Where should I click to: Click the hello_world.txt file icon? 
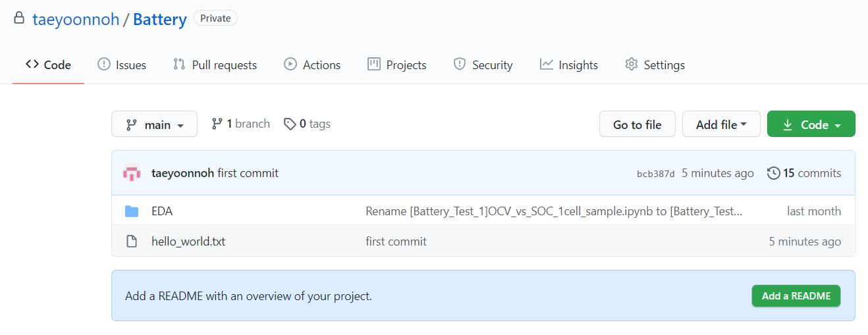[x=132, y=242]
